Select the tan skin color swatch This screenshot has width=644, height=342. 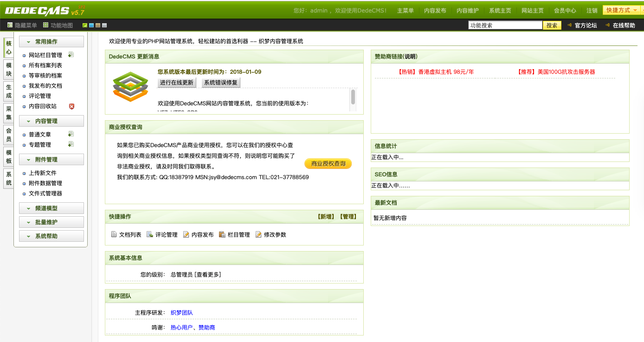(98, 25)
